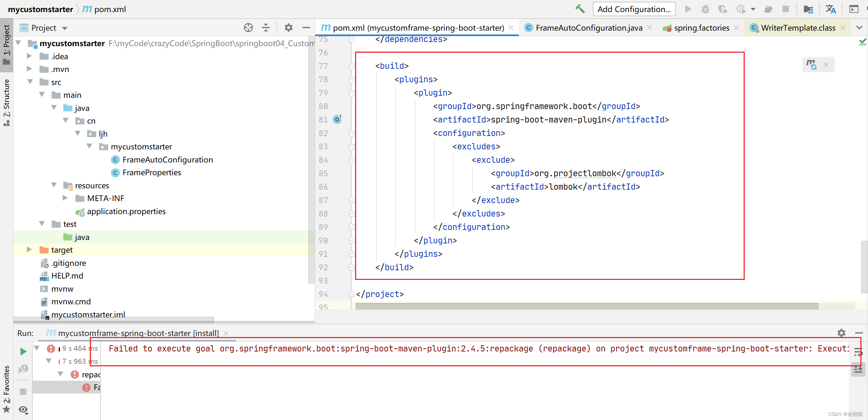Click the Project panel horizontal scrollbar

(x=114, y=319)
